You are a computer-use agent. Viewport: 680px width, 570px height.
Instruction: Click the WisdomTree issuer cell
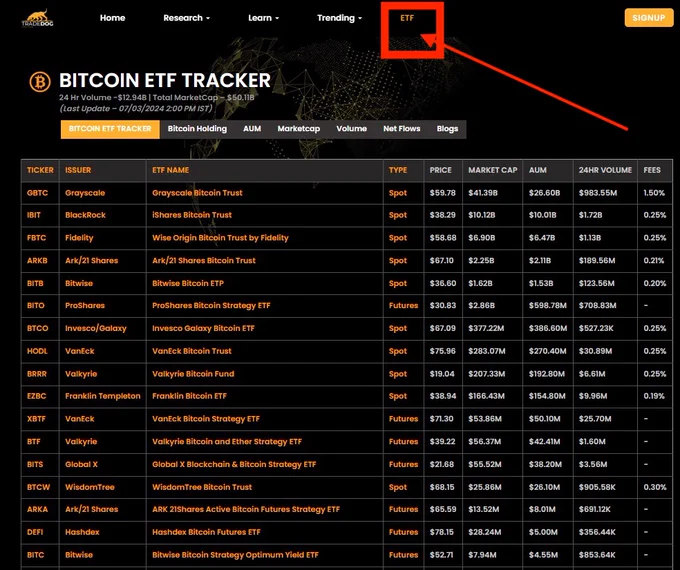tap(90, 487)
